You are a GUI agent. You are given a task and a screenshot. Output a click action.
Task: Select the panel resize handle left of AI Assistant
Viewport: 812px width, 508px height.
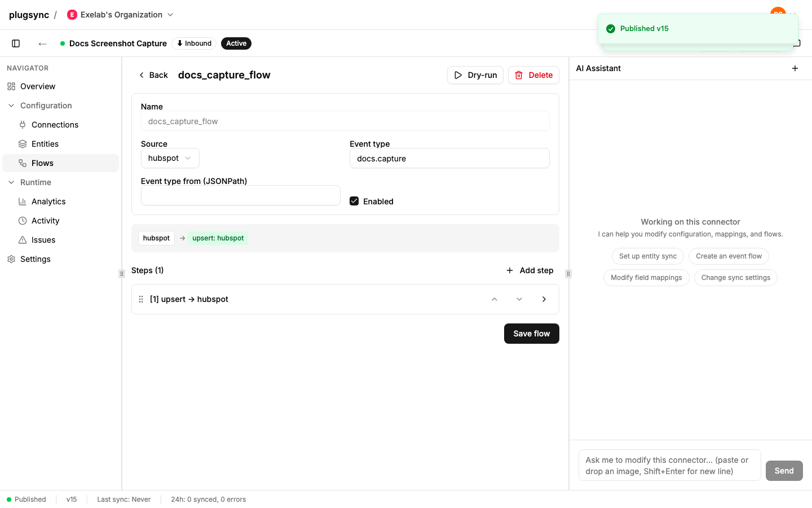point(568,274)
